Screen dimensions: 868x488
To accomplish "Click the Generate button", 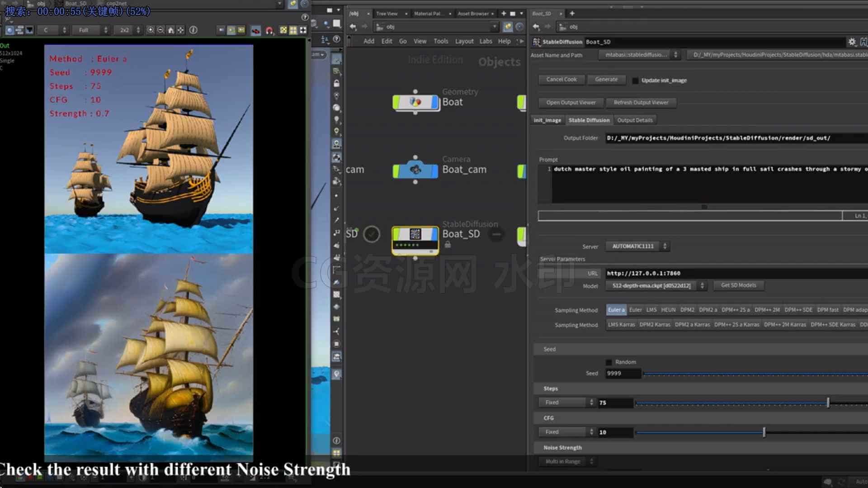I will tap(606, 80).
